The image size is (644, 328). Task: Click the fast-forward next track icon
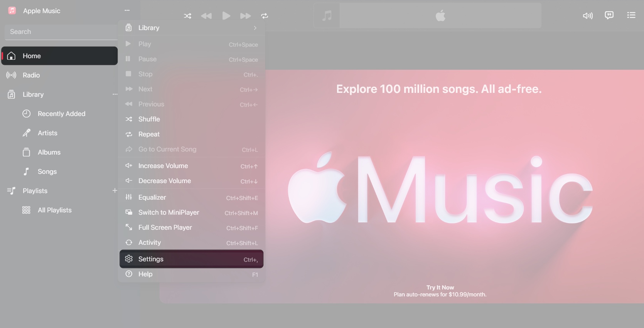pyautogui.click(x=245, y=16)
